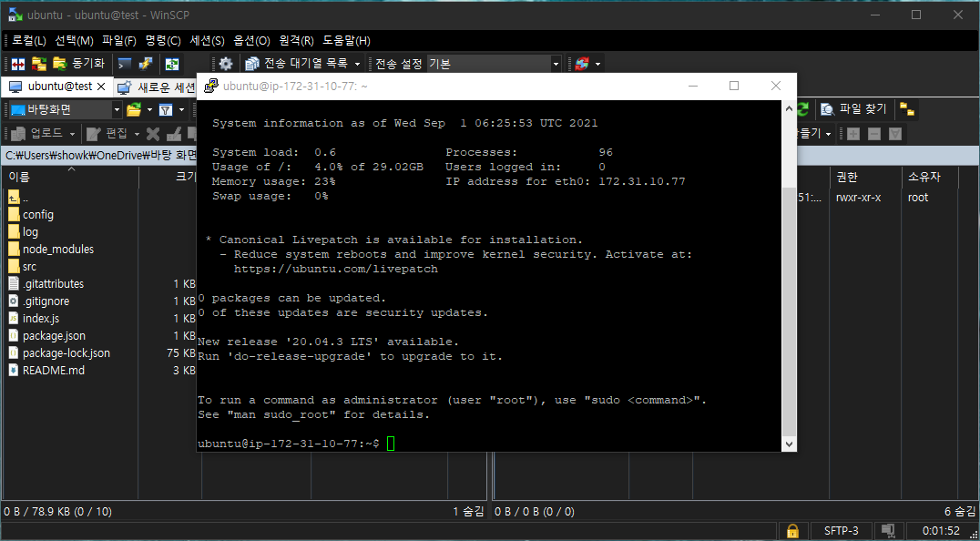Click the grey plus select-files icon
The image size is (980, 541).
pyautogui.click(x=853, y=134)
